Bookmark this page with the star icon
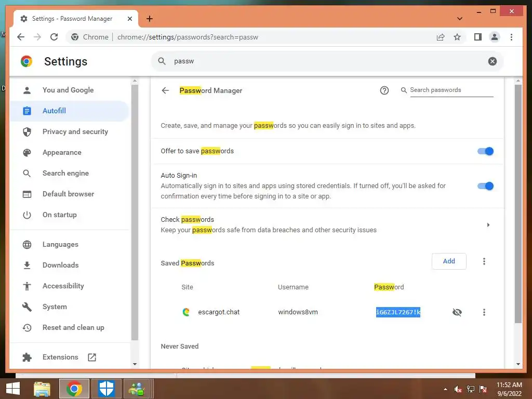532x399 pixels. (457, 37)
